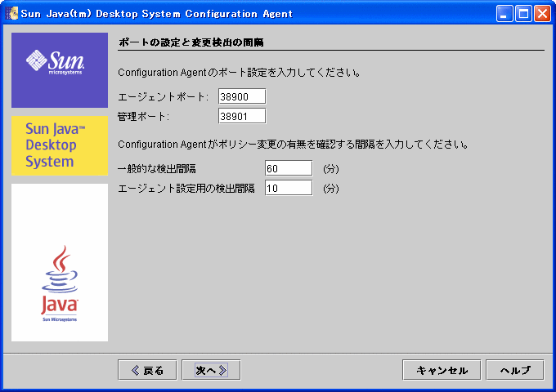Screen dimensions: 556x392
Task: Open help with the ヘルプ button
Action: 515,370
